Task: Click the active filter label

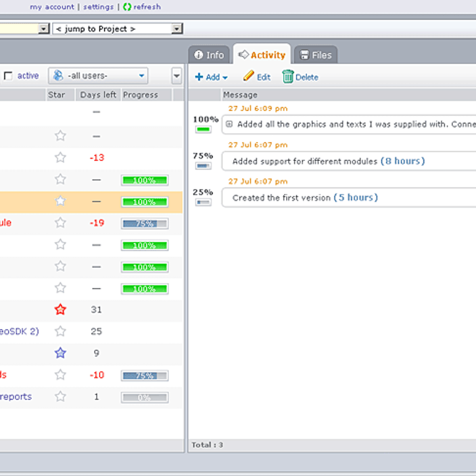Action: (28, 75)
